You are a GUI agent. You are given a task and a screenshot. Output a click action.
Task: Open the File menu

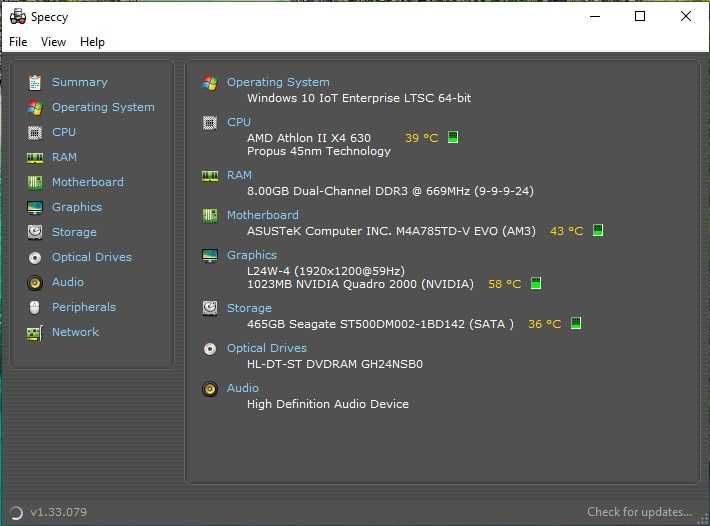tap(18, 42)
